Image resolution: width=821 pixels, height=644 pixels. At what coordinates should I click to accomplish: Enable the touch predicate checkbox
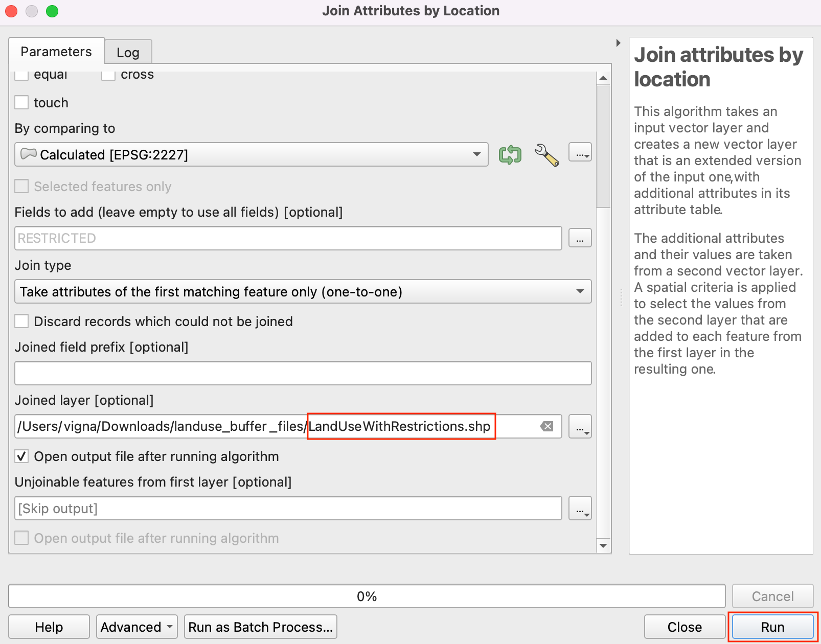pos(21,103)
